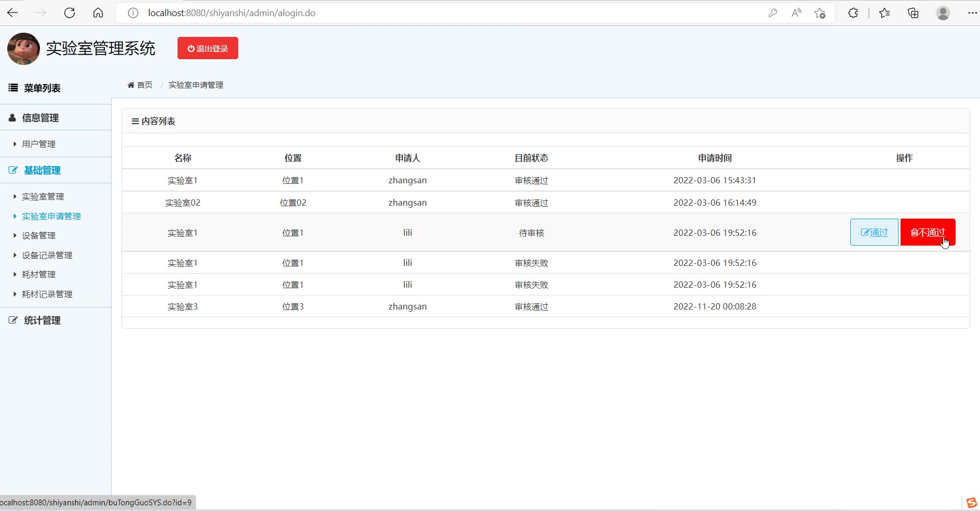Click the 实验室管理系统 page title
The image size is (980, 511).
click(x=101, y=48)
